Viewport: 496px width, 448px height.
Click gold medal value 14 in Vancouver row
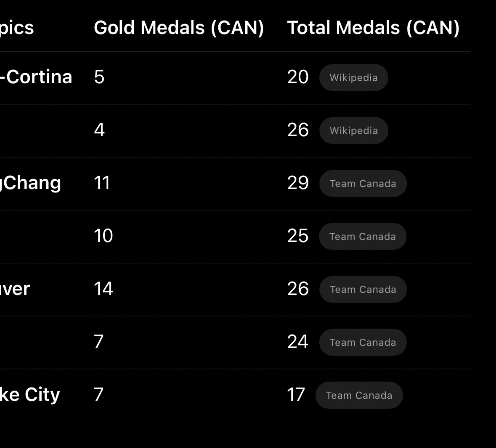[x=103, y=289]
